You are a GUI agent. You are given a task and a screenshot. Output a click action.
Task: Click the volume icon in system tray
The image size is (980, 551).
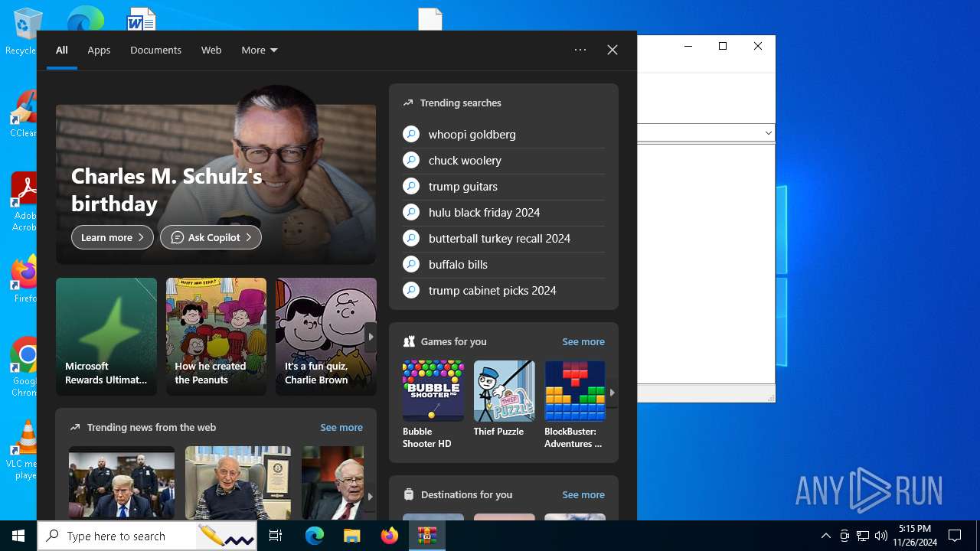[x=881, y=536]
